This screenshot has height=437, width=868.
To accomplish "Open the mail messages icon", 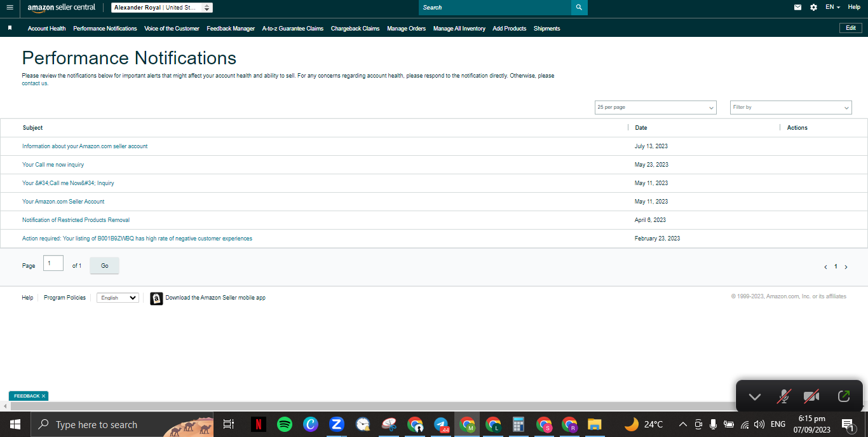I will (797, 8).
